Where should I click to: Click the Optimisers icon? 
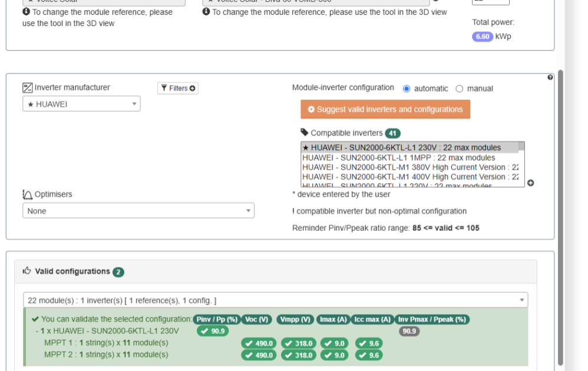click(x=27, y=194)
